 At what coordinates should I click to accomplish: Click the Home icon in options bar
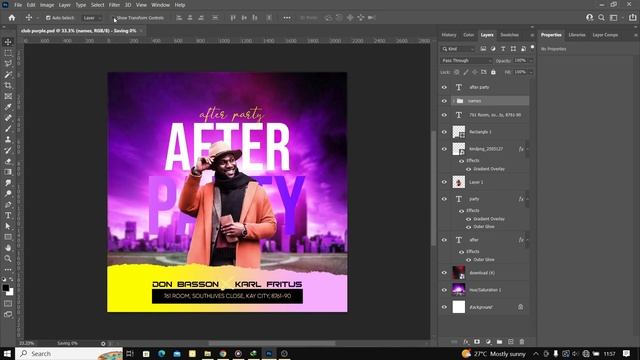[x=12, y=18]
